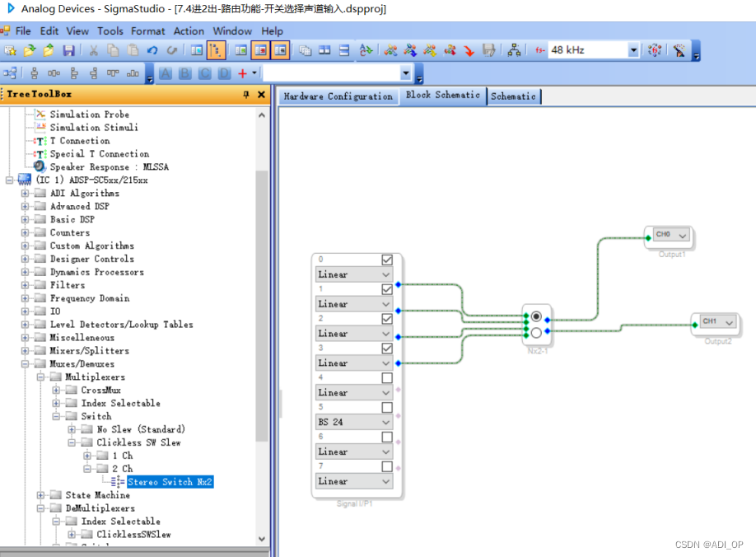The height and width of the screenshot is (557, 756).
Task: Select the second radio button on Nx2-1 switch
Action: (x=536, y=333)
